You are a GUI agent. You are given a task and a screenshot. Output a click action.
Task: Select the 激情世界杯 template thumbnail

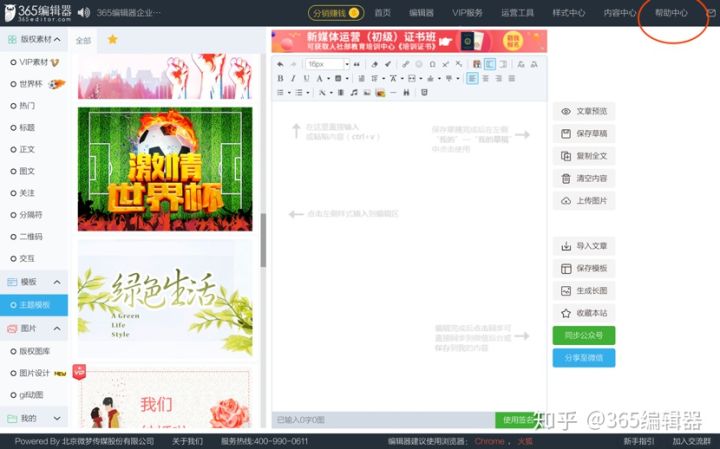click(165, 169)
